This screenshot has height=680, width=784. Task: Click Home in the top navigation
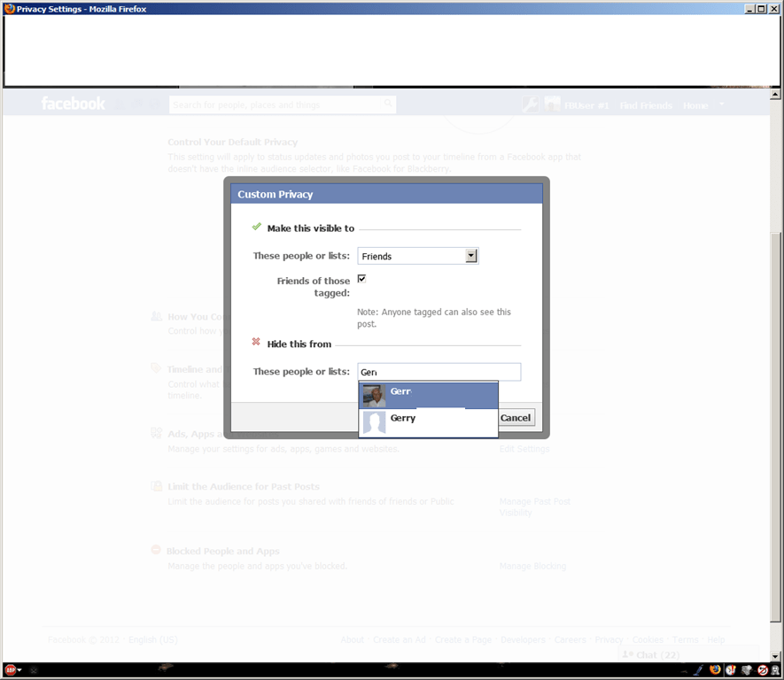tap(695, 104)
